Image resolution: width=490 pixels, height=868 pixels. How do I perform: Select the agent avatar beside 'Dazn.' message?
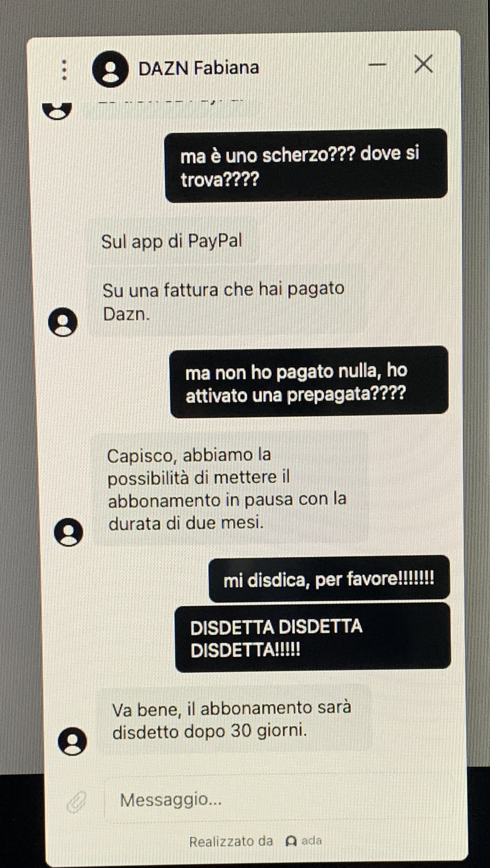63,322
